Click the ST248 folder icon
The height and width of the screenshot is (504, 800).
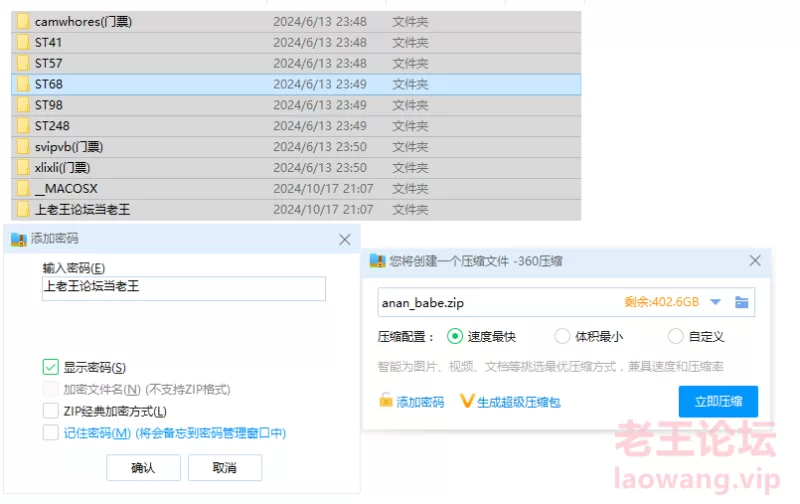pos(23,125)
